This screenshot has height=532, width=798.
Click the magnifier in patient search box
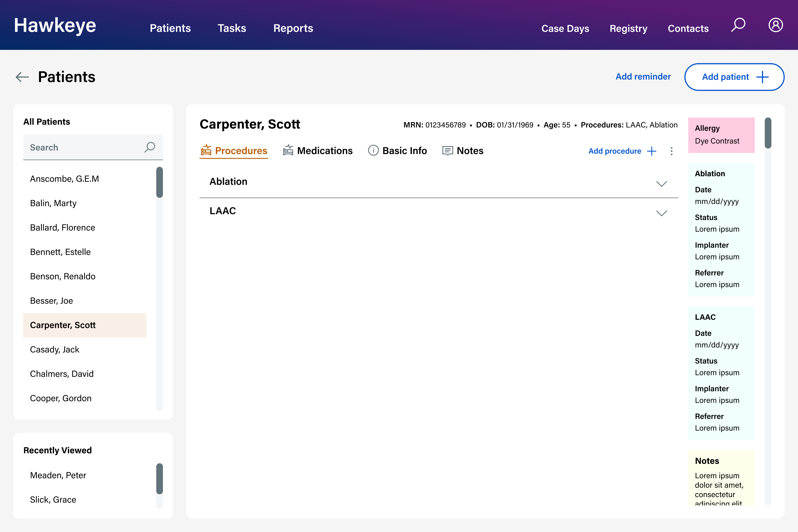pos(150,147)
